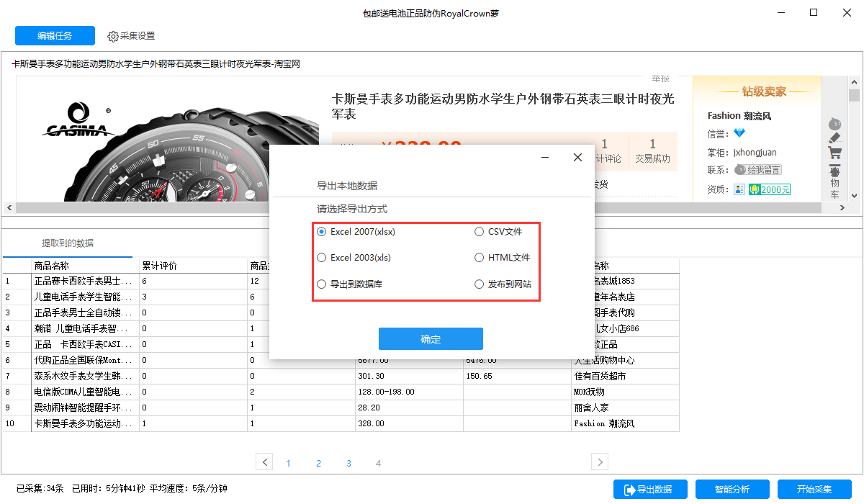Screen dimensions: 864x504
Task: Open the shopping cart icon in page sidebar
Action: click(834, 153)
